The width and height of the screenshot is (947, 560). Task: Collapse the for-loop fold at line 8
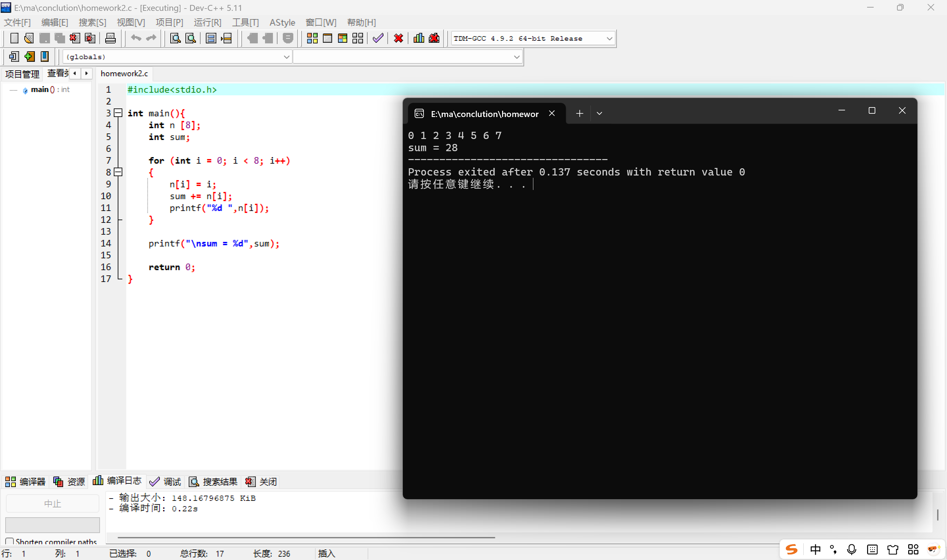[118, 172]
